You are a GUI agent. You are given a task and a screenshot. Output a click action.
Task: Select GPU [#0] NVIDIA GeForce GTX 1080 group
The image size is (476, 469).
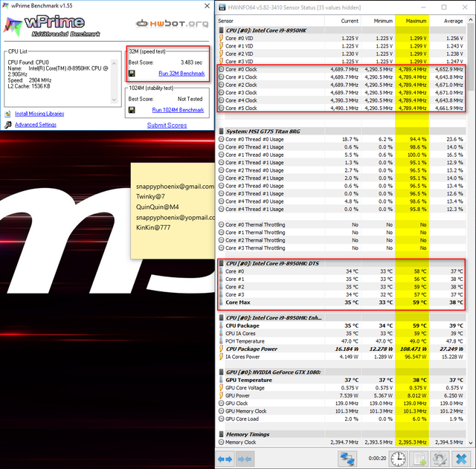click(x=342, y=372)
